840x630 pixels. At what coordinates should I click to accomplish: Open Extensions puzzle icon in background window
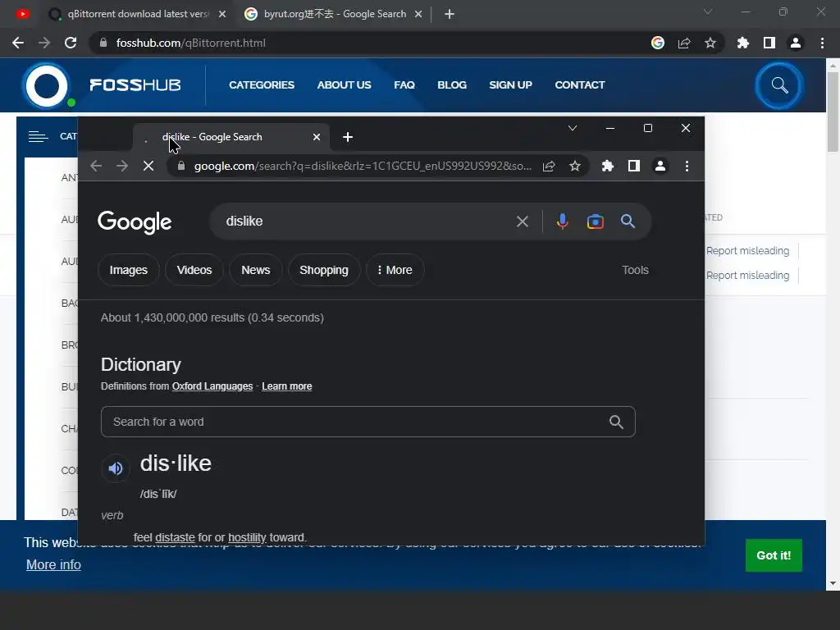point(743,43)
